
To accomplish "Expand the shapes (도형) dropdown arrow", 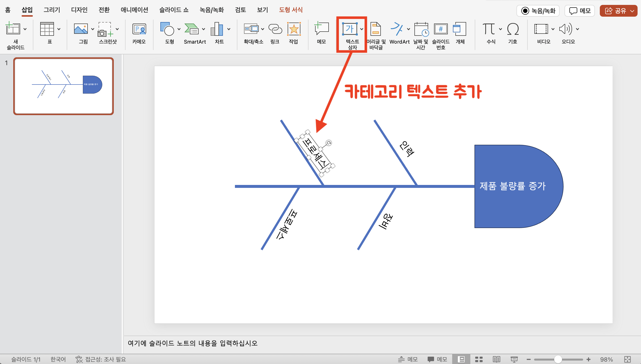I will pyautogui.click(x=179, y=29).
